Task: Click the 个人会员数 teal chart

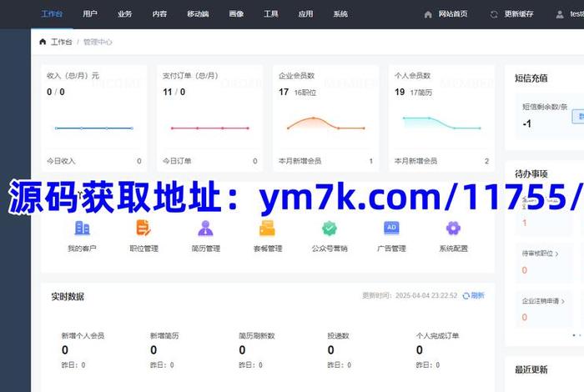Action: (441, 123)
